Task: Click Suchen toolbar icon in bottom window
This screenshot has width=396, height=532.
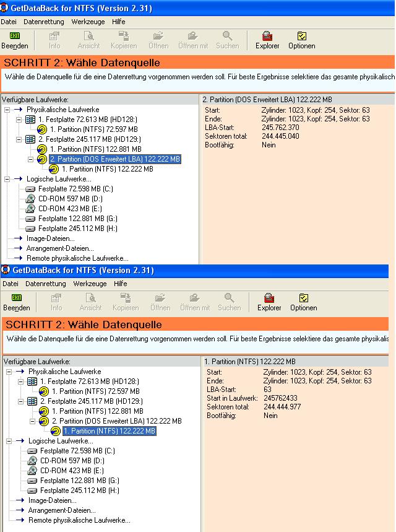Action: tap(229, 298)
